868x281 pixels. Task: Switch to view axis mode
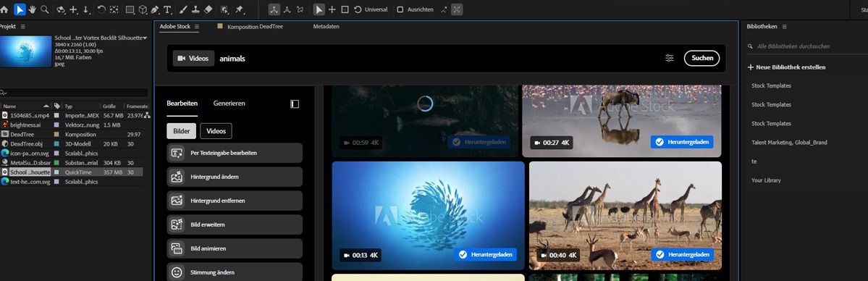click(x=300, y=9)
